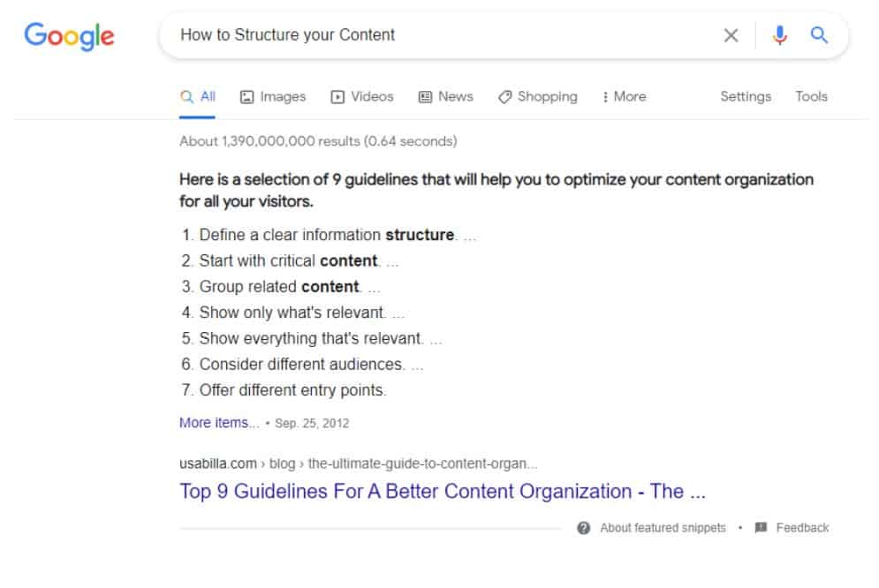Screen dimensions: 879x588
Task: Click the Feedback flag icon
Action: click(761, 527)
